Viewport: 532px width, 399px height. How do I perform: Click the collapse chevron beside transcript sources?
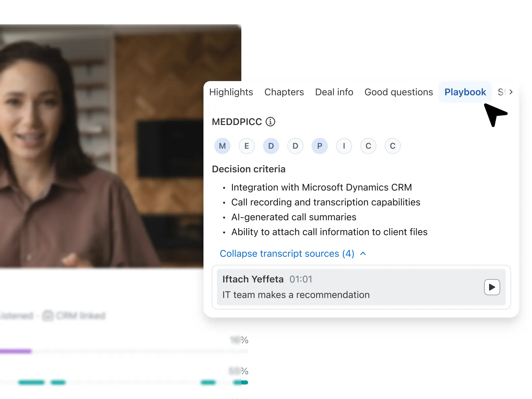[363, 253]
